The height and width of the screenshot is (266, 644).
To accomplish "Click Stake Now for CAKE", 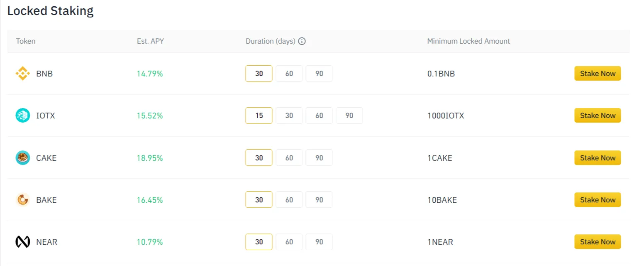I will [x=597, y=158].
